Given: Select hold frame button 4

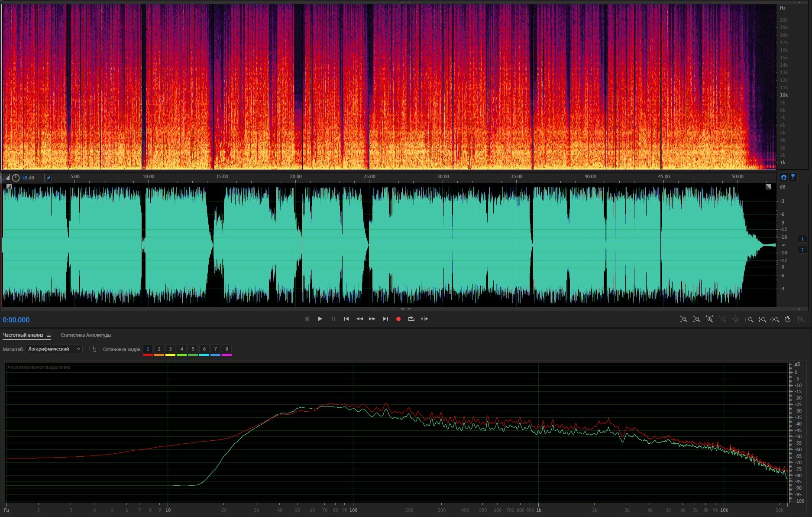Looking at the screenshot, I should coord(181,349).
